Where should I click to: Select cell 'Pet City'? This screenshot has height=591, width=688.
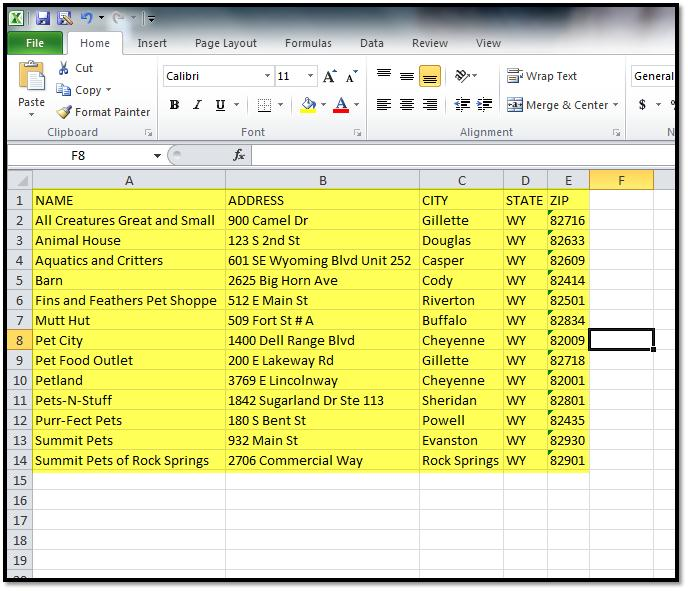[x=129, y=340]
